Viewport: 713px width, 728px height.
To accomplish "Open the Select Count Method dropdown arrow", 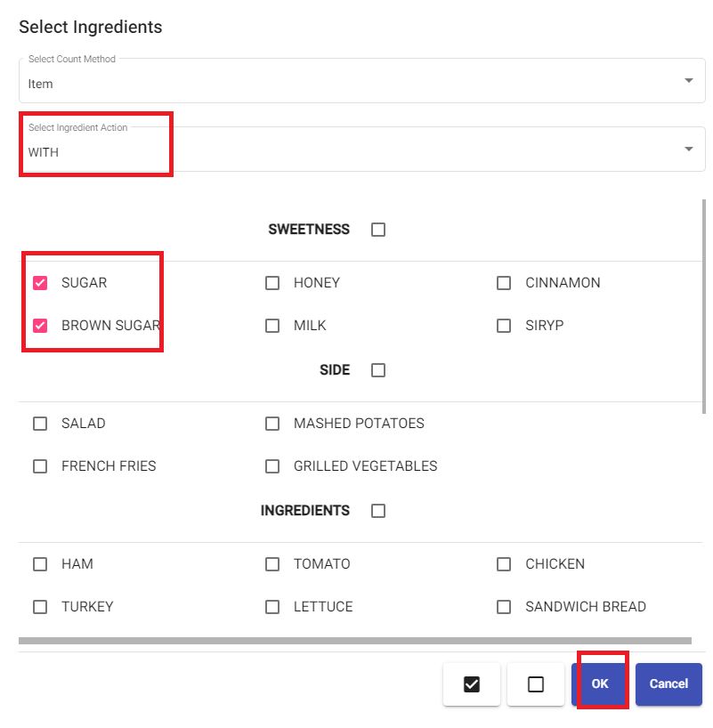I will [689, 80].
